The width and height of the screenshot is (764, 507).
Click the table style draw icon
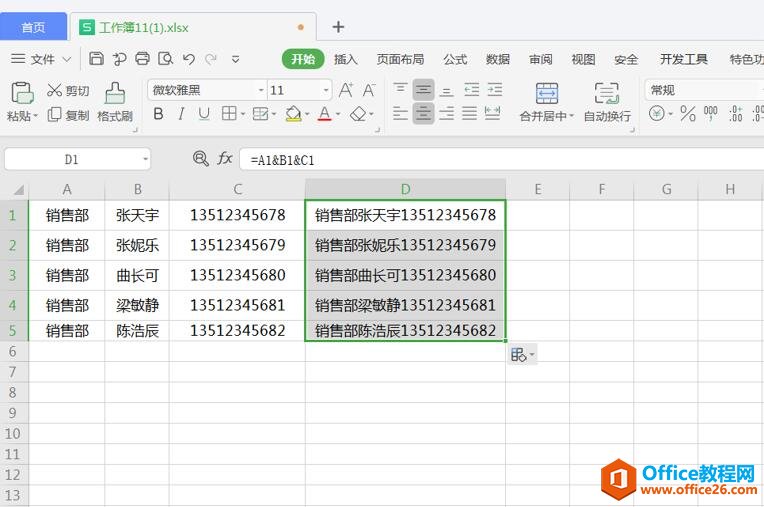pyautogui.click(x=260, y=114)
